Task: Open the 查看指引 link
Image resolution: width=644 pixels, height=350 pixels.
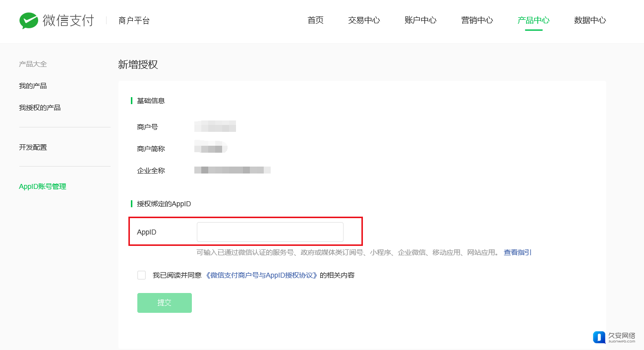Action: (518, 252)
